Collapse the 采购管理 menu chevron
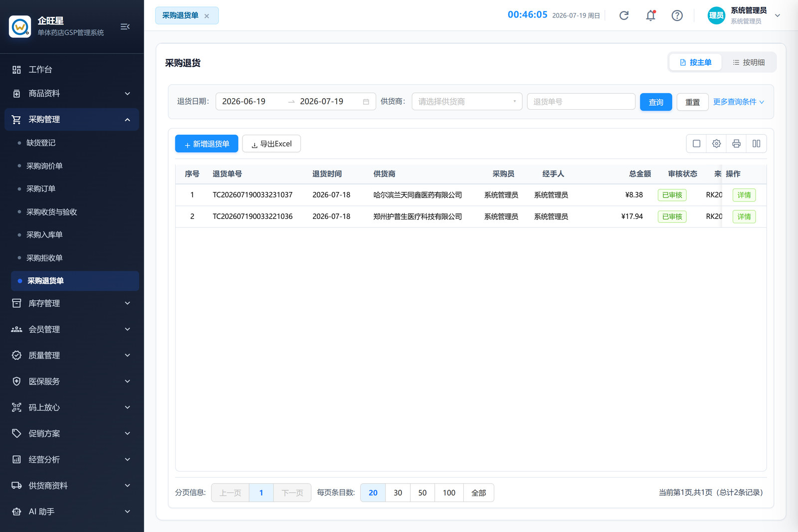 127,120
